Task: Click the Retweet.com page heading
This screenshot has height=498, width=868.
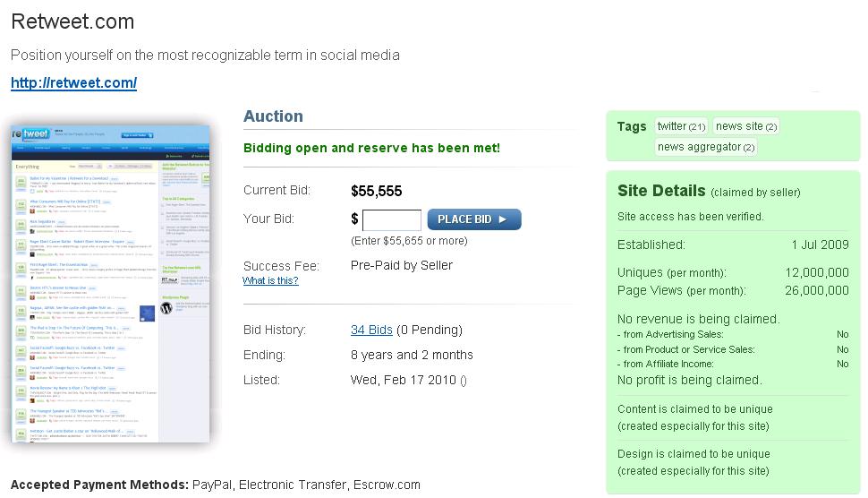Action: click(x=72, y=21)
